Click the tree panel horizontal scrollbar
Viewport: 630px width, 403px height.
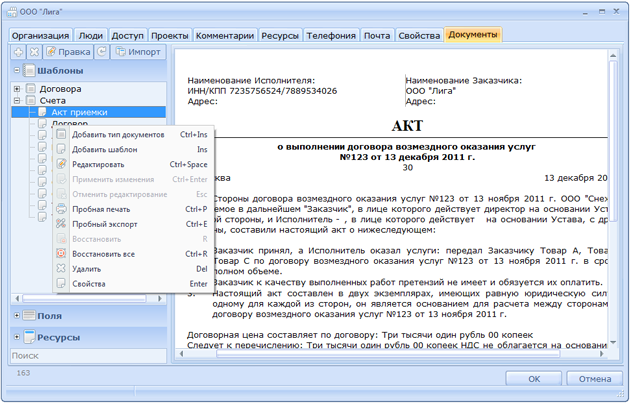[84, 299]
